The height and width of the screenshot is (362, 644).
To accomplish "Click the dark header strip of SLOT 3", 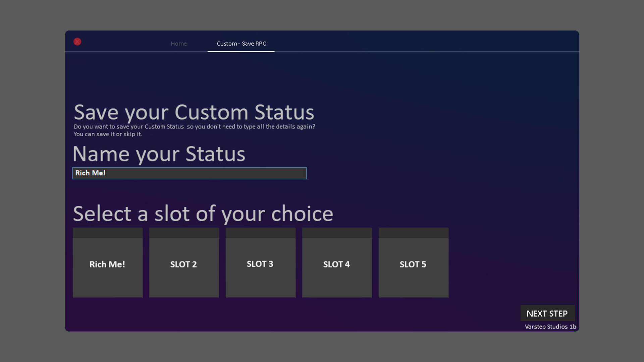I will pyautogui.click(x=260, y=233).
